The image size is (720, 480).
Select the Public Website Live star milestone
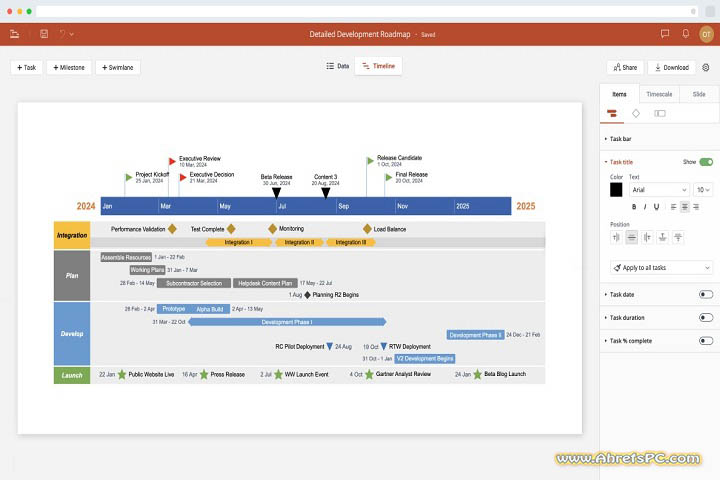click(x=122, y=375)
